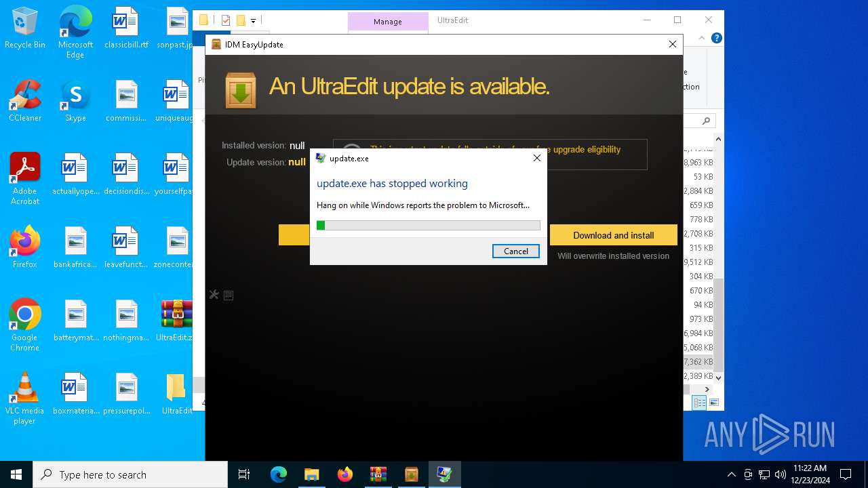Screen dimensions: 868x488
Task: Switch Explorer to details view icon
Action: tap(699, 403)
